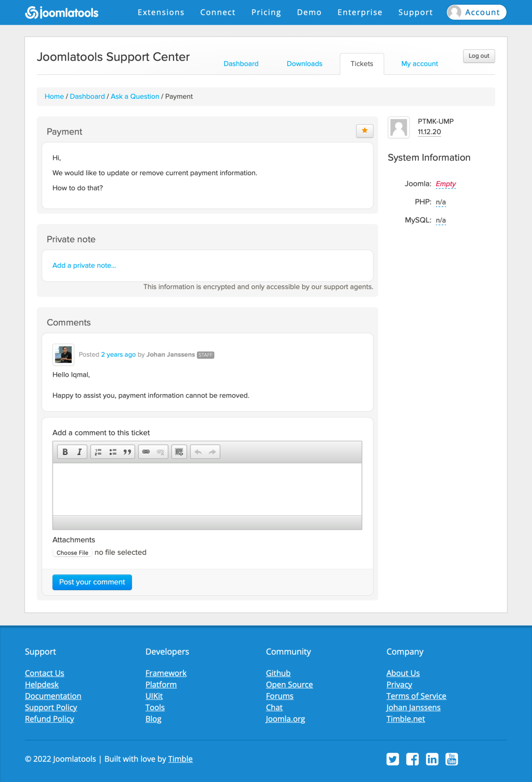Open Forums footer link
This screenshot has height=782, width=532.
click(280, 696)
